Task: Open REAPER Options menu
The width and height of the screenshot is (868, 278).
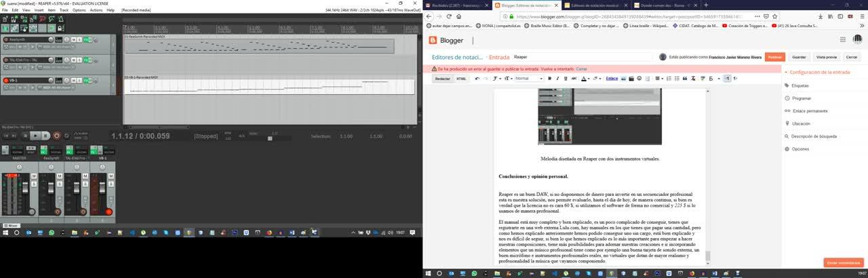Action: click(x=79, y=10)
